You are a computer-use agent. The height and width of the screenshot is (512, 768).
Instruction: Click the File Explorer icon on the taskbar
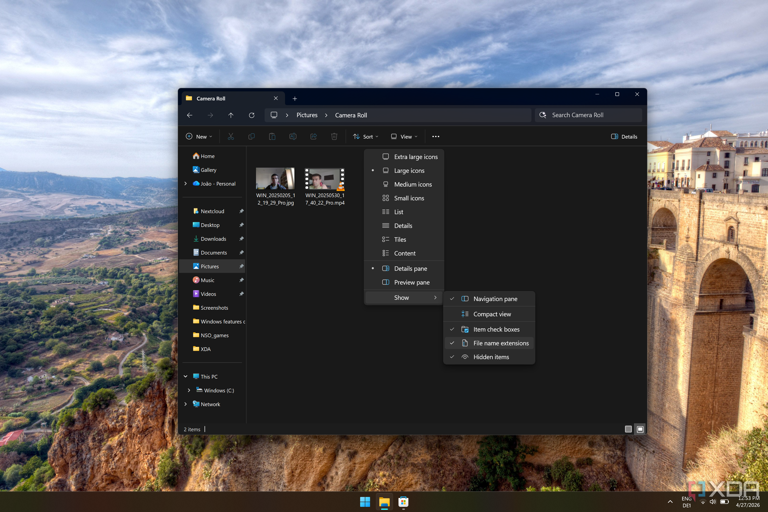(x=384, y=502)
